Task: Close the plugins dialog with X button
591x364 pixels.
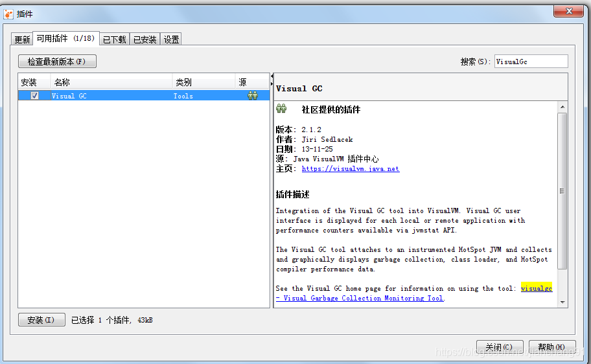Action: click(x=569, y=11)
